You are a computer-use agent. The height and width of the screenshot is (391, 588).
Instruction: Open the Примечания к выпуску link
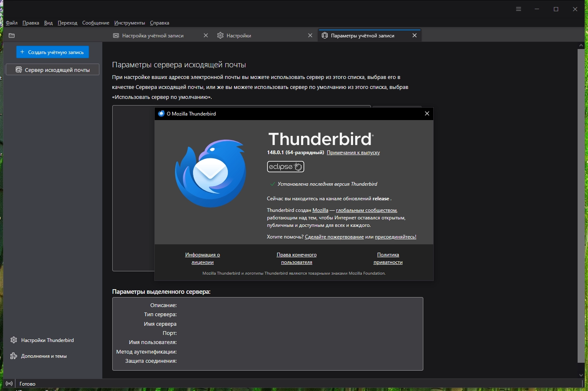[x=353, y=152]
